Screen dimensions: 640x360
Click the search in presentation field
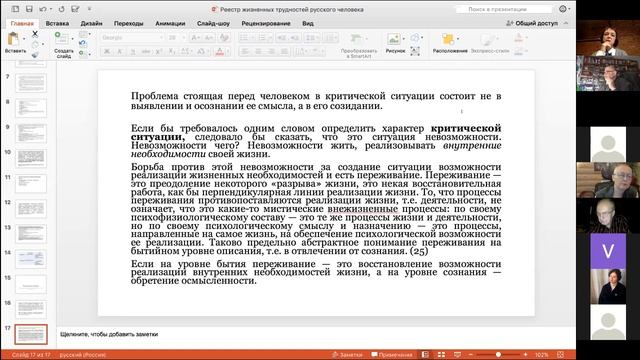coord(504,9)
